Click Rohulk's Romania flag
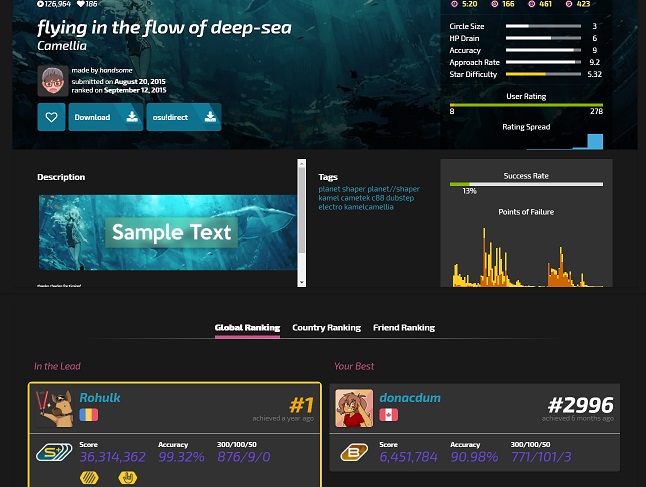This screenshot has height=487, width=646. 89,414
